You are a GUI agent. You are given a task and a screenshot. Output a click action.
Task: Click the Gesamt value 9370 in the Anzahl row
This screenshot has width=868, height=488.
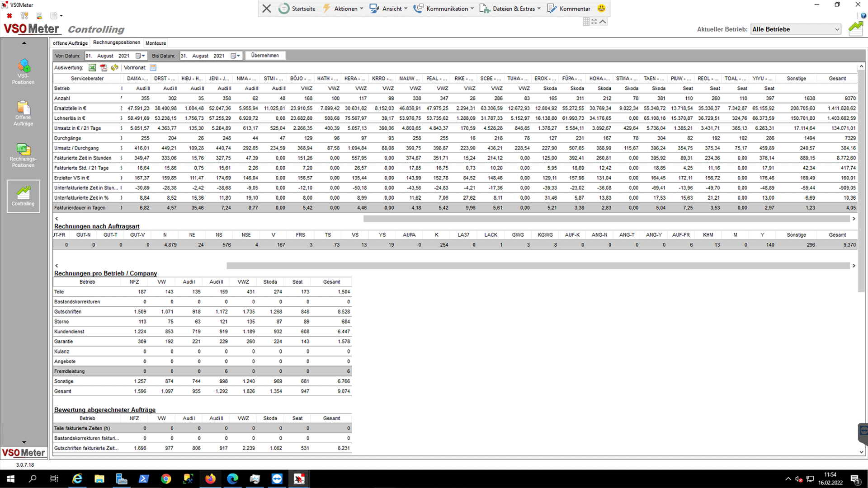850,99
